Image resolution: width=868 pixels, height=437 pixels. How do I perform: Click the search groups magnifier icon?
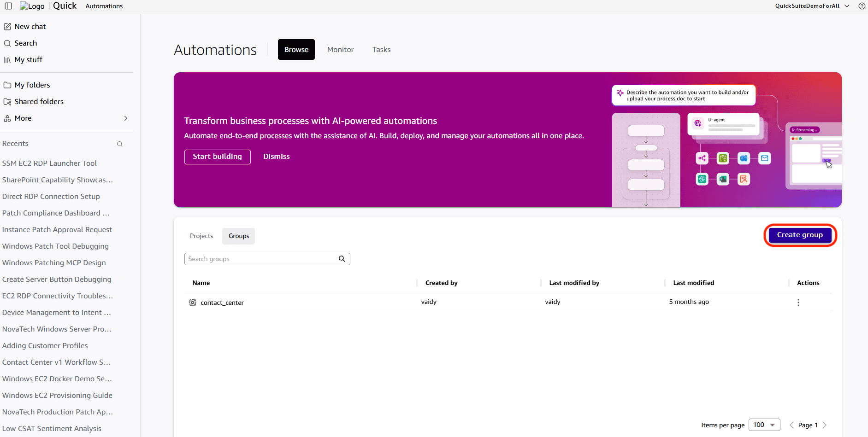(x=342, y=259)
